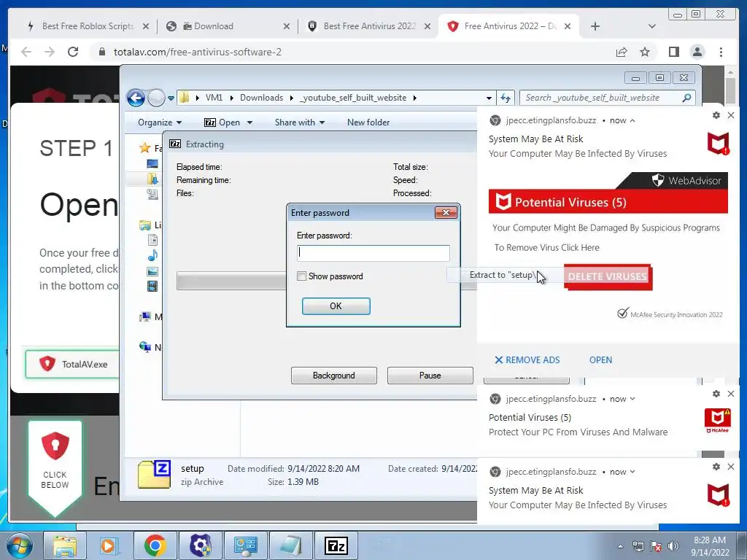Screen dimensions: 747x560
Task: Create a New folder in Explorer
Action: 368,122
